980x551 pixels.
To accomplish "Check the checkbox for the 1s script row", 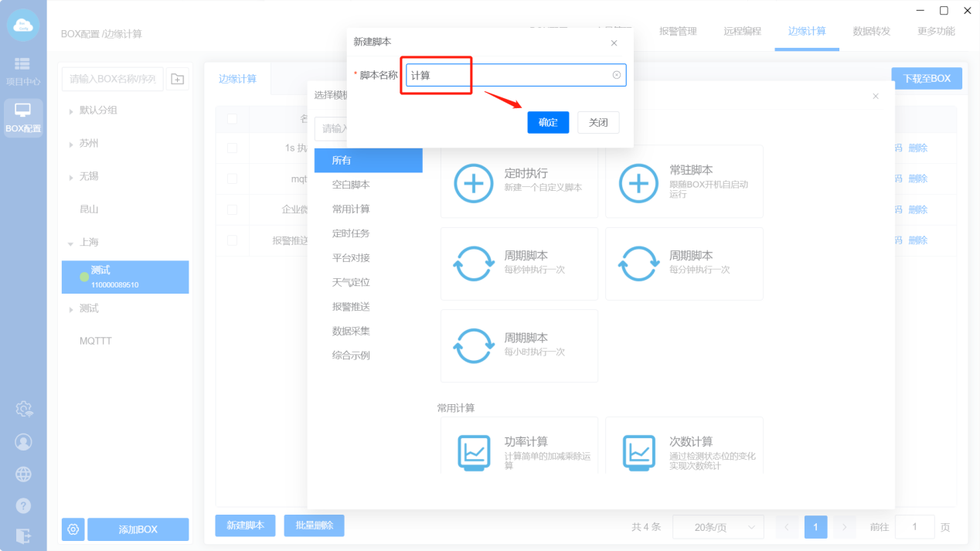I will (x=232, y=148).
